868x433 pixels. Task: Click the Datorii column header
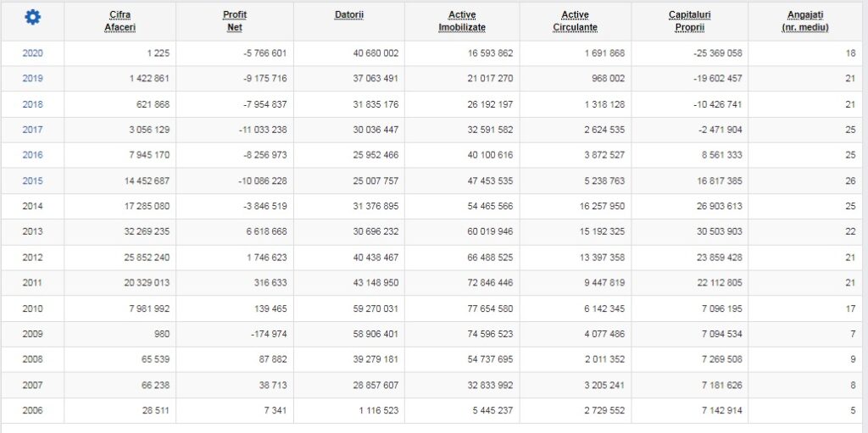[348, 15]
